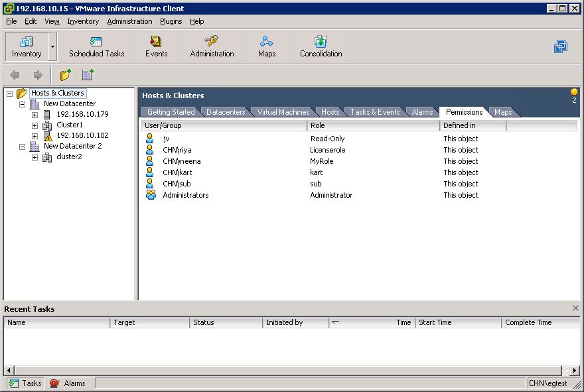Switch to the Maps tab
This screenshot has height=392, width=584.
pos(503,112)
